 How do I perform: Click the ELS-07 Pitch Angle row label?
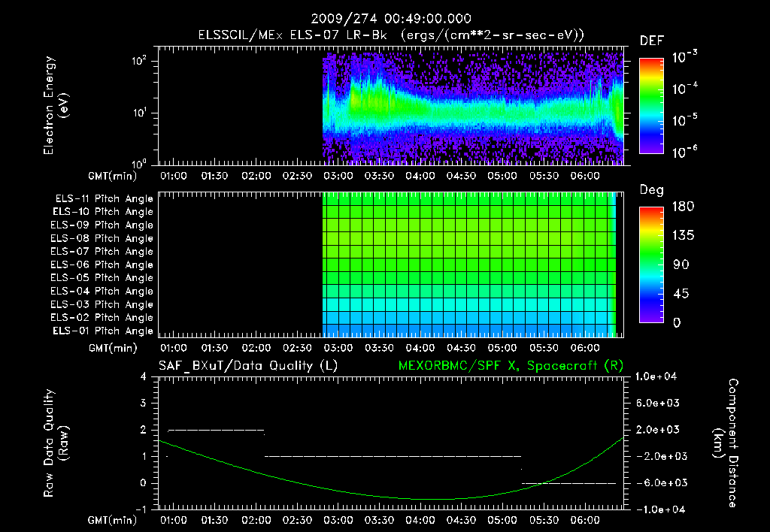coord(102,251)
